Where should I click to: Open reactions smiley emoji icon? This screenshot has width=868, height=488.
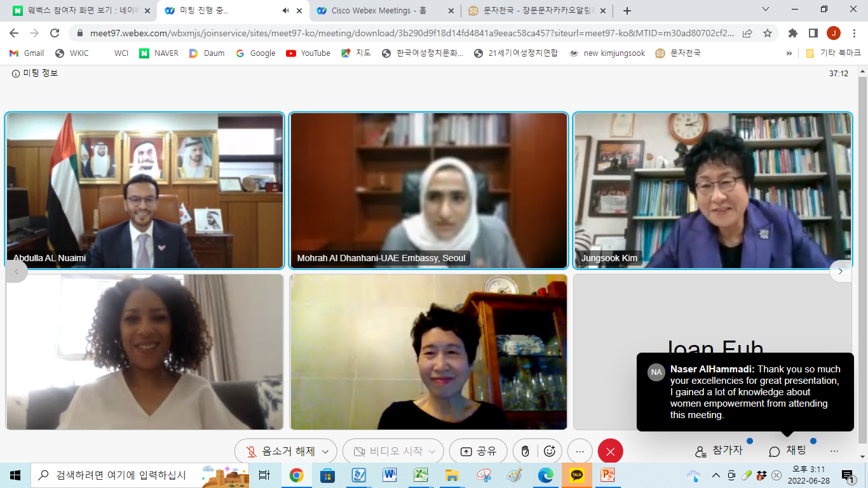pyautogui.click(x=550, y=451)
